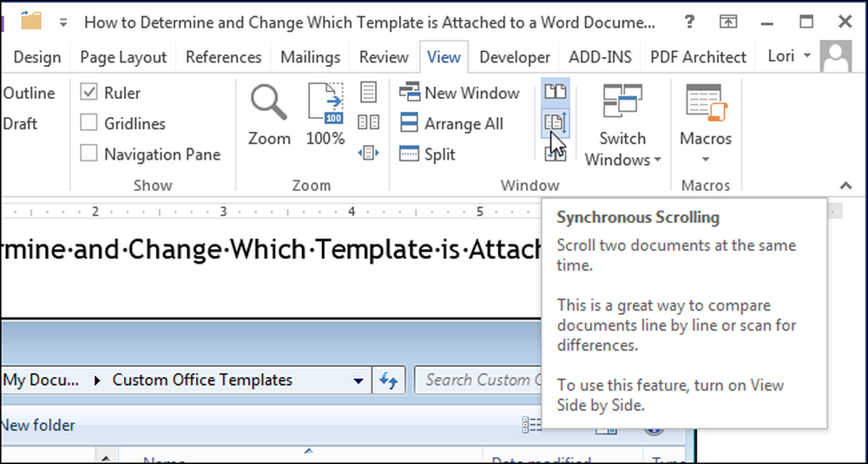Screen dimensions: 868x464
Task: Select One Page zoom icon
Action: coord(369,92)
